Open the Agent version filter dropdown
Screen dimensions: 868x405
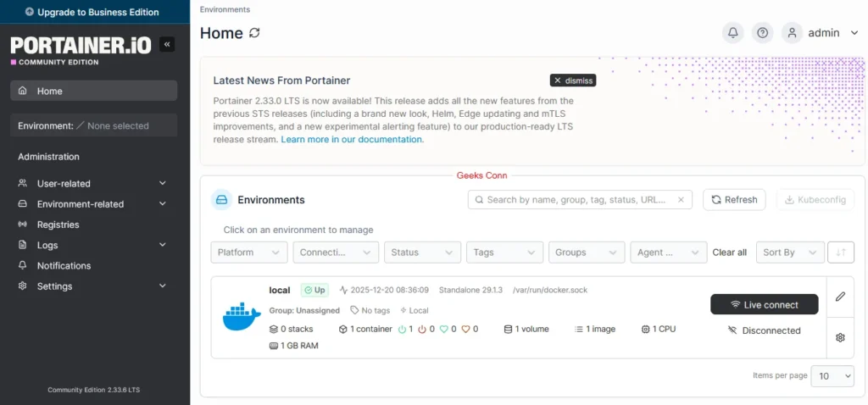click(669, 252)
